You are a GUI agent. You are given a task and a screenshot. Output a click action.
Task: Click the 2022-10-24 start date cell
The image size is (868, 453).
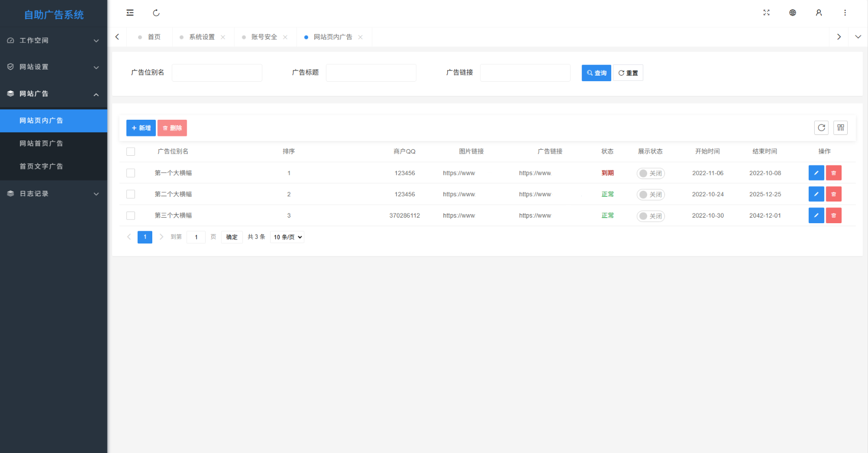point(708,194)
